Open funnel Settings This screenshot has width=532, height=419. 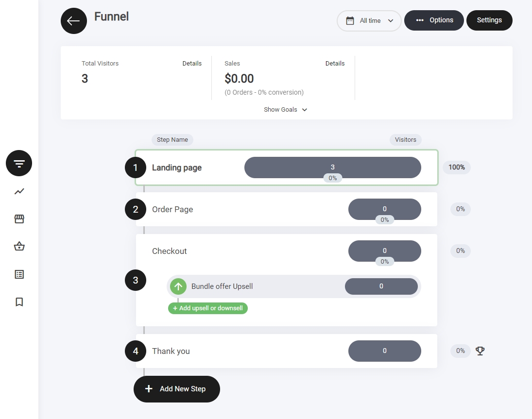[x=489, y=20]
